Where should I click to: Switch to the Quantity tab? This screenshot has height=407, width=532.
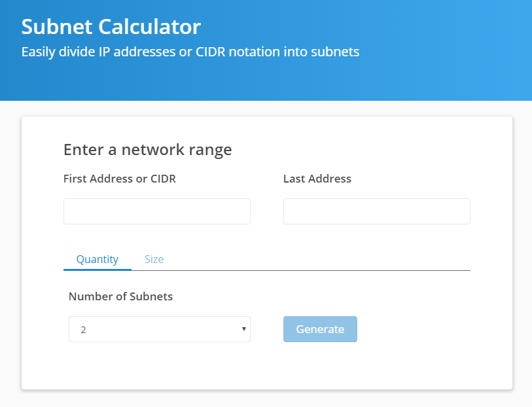[98, 260]
